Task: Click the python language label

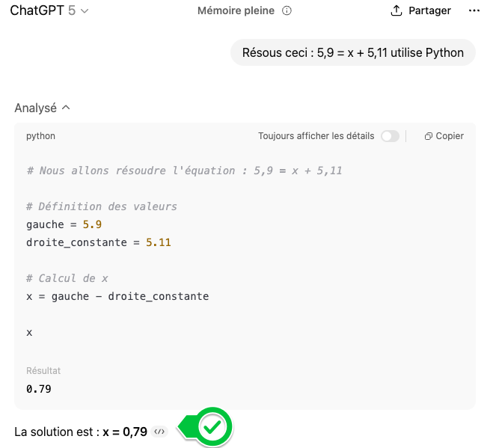Action: coord(40,136)
